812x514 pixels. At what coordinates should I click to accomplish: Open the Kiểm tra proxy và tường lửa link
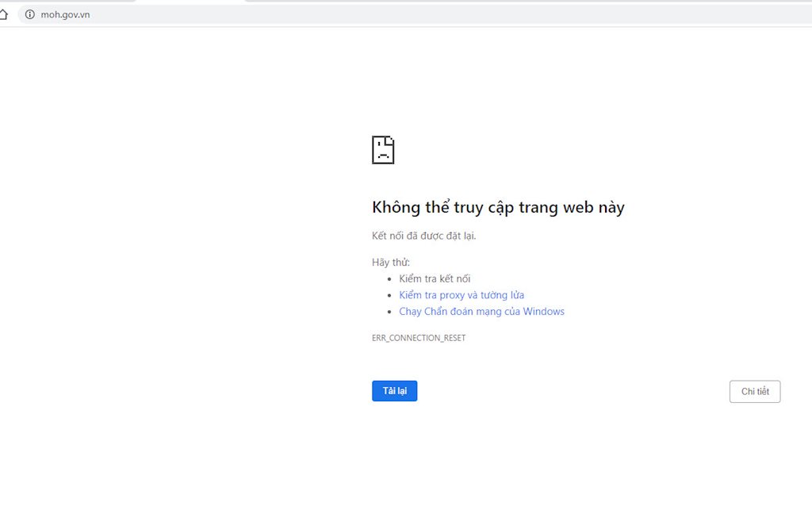point(461,294)
